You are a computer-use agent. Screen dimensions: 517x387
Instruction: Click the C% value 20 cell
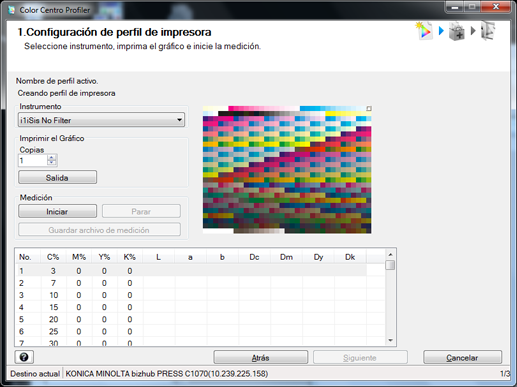click(53, 319)
